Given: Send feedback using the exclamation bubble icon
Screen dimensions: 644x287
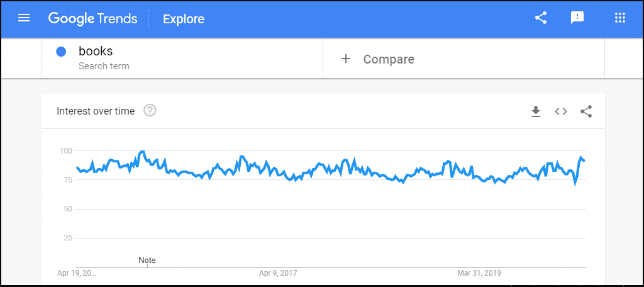Looking at the screenshot, I should point(577,18).
